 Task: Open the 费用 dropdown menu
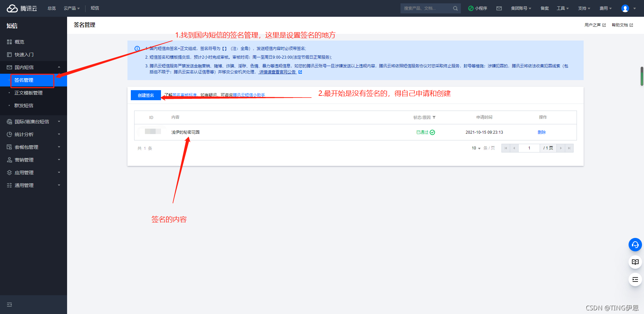tap(605, 8)
